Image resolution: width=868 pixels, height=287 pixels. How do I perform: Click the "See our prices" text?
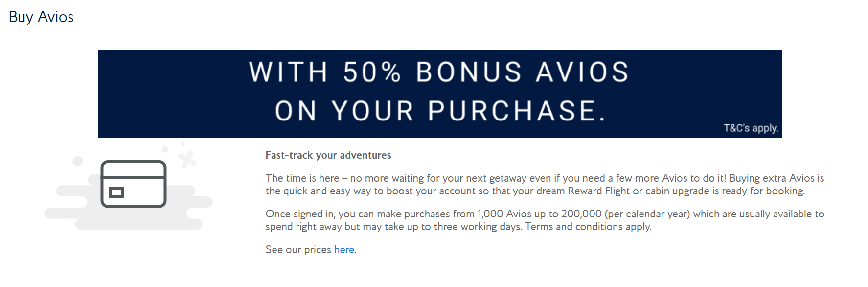click(298, 250)
